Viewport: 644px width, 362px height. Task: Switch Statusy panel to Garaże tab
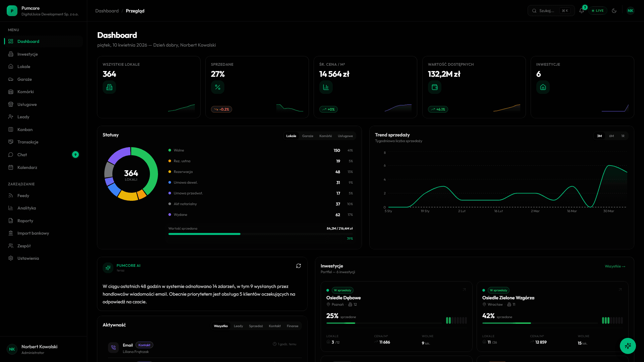[308, 136]
